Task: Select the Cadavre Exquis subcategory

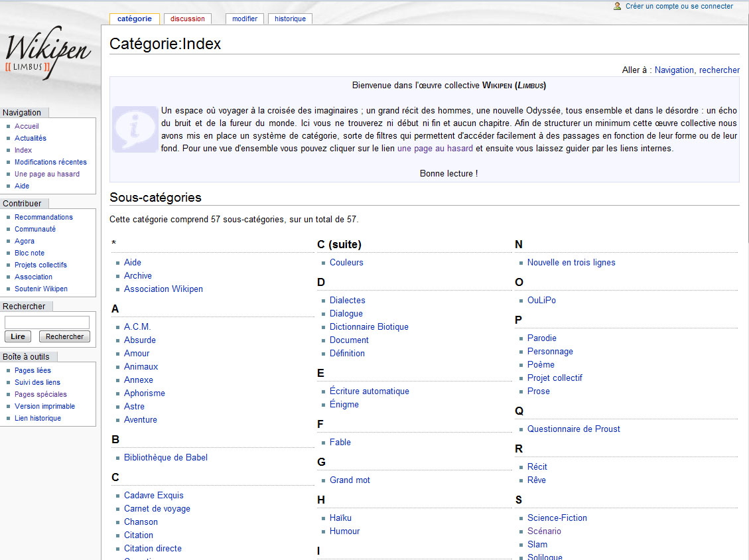Action: tap(154, 495)
